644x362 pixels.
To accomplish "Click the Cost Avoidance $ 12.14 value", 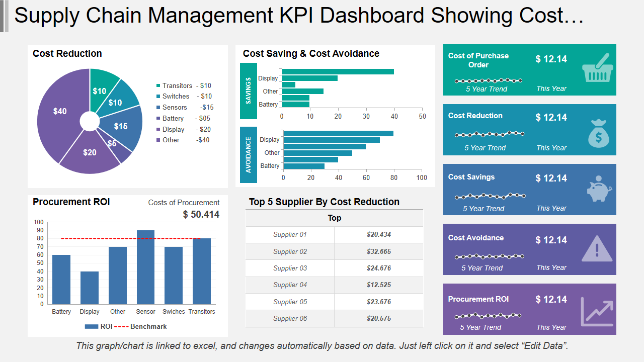I will [x=551, y=240].
